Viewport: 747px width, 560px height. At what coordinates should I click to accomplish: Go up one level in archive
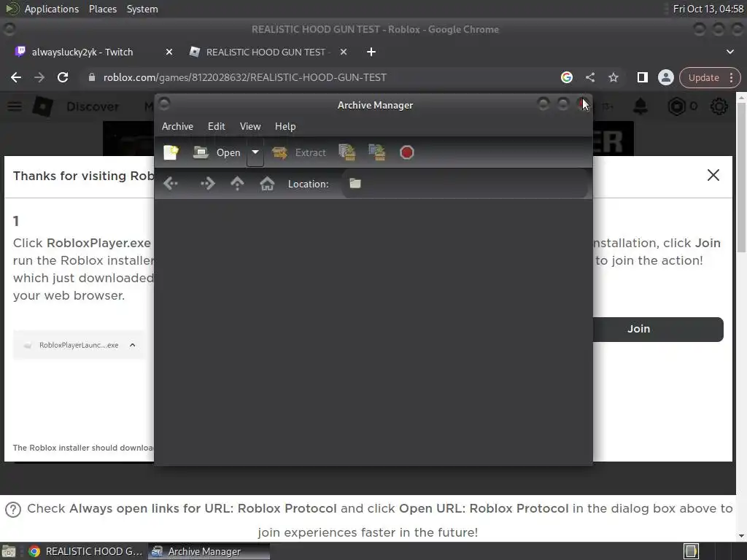237,184
